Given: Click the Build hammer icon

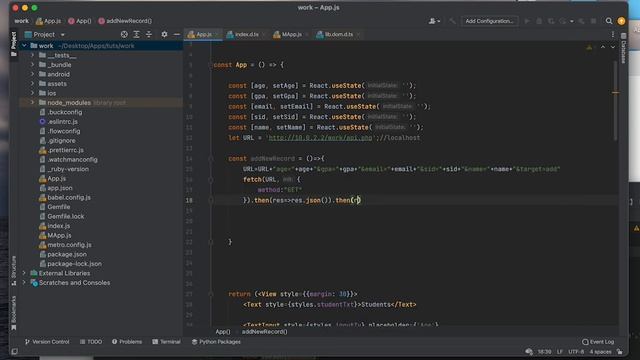Looking at the screenshot, I should pos(452,21).
